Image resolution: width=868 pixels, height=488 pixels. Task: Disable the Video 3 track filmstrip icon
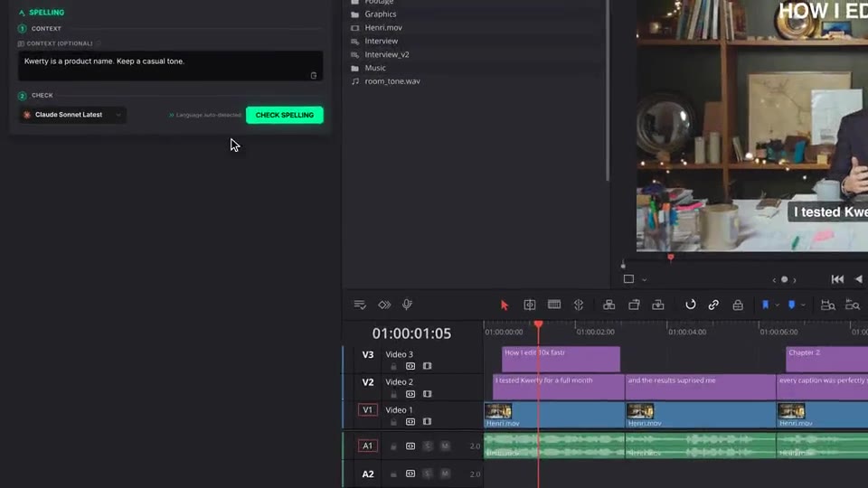[x=428, y=366]
